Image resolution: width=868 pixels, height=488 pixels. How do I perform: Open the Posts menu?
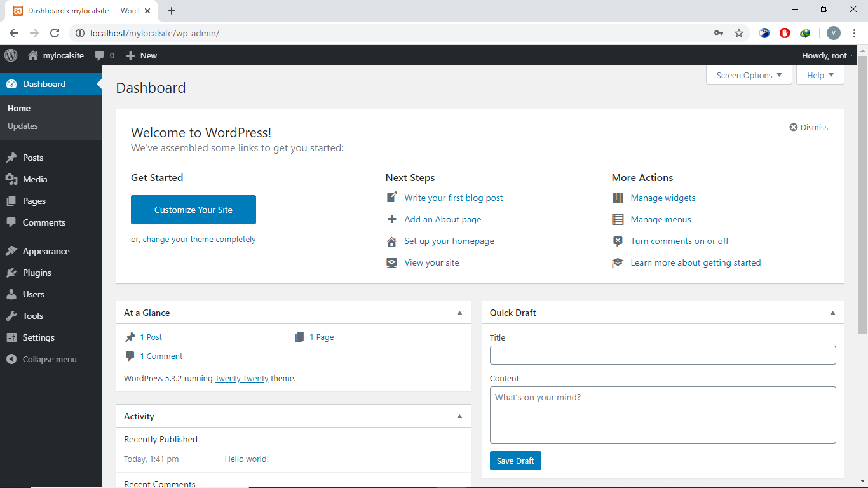pos(51,158)
